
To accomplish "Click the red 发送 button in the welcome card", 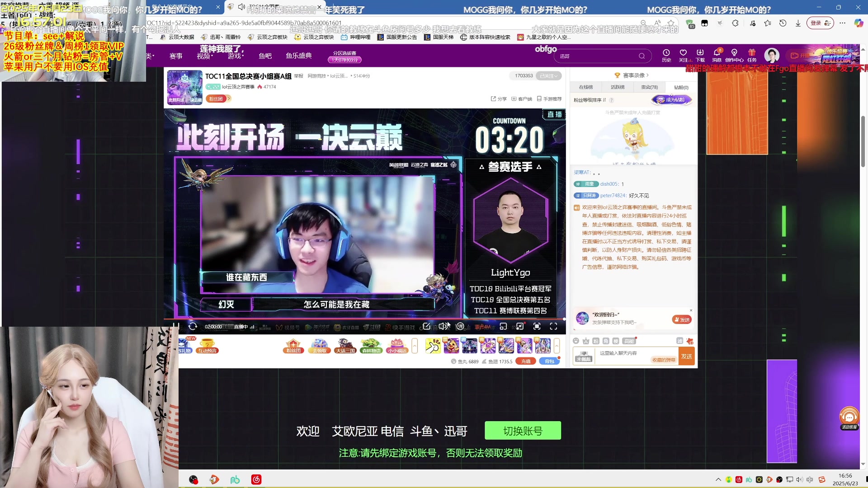I will click(682, 320).
